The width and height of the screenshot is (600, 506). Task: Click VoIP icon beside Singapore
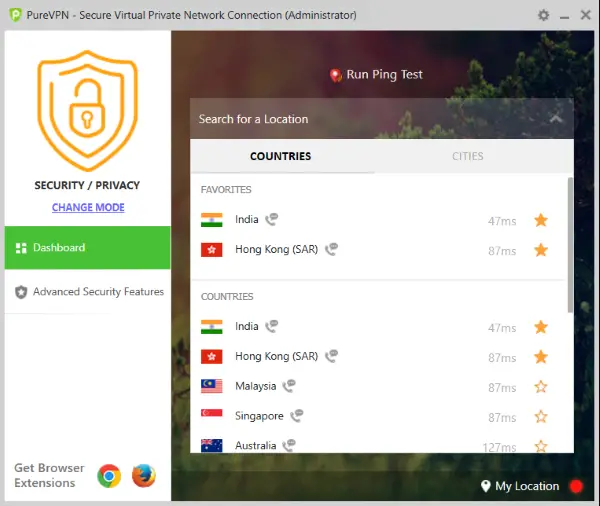tap(297, 416)
